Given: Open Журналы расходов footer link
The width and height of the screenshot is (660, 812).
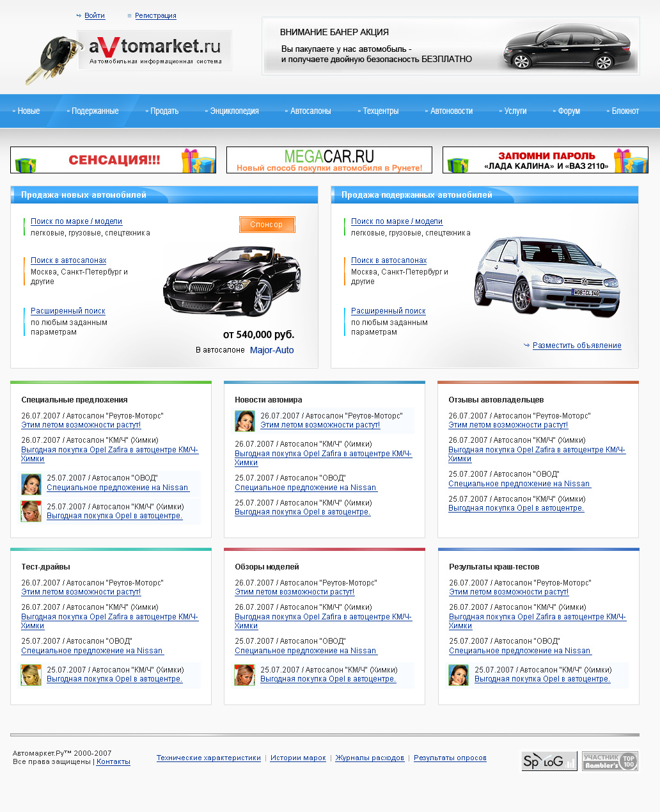Looking at the screenshot, I should click(x=370, y=758).
